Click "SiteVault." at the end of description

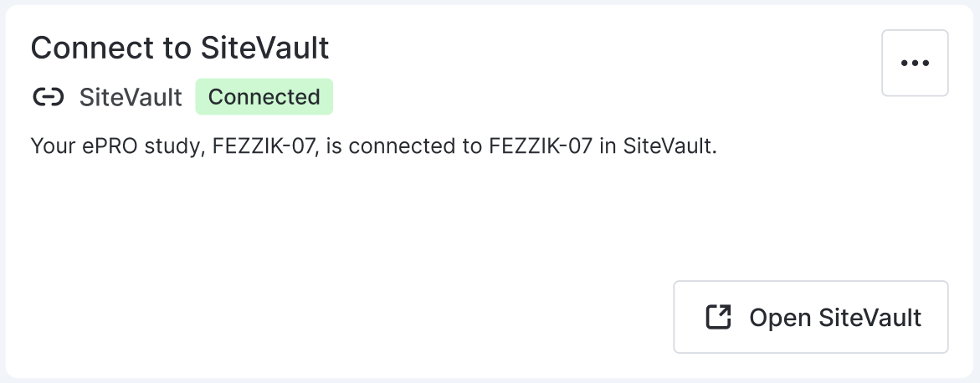(670, 146)
